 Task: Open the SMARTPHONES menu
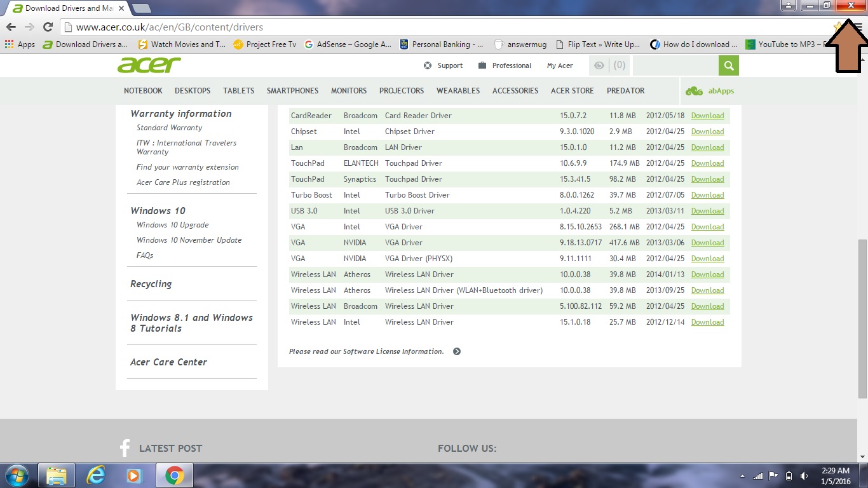[292, 91]
